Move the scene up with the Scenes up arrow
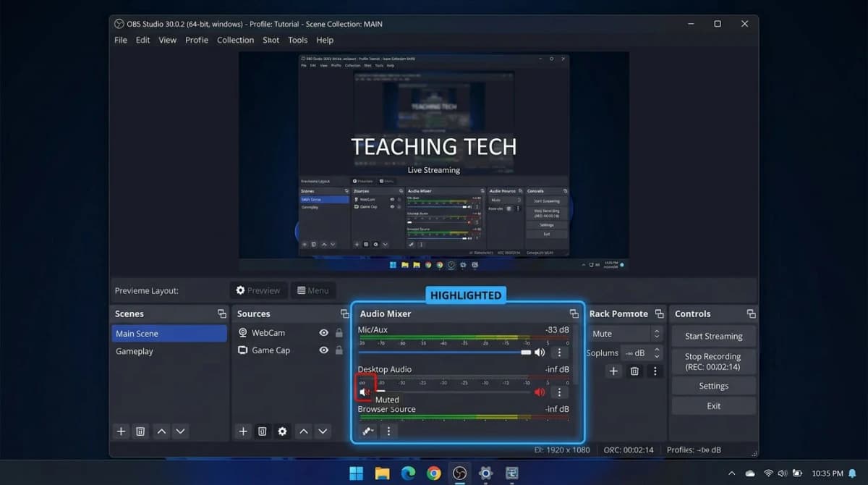The width and height of the screenshot is (868, 485). click(161, 431)
